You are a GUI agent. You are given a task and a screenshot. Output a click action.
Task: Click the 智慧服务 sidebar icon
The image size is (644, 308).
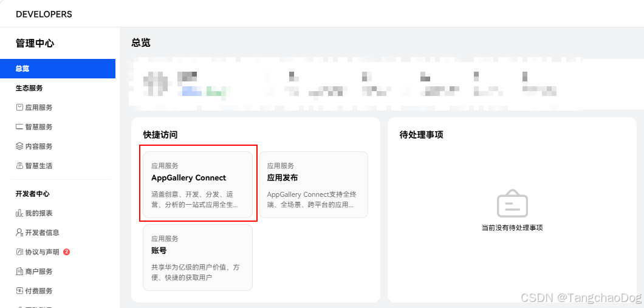click(19, 127)
